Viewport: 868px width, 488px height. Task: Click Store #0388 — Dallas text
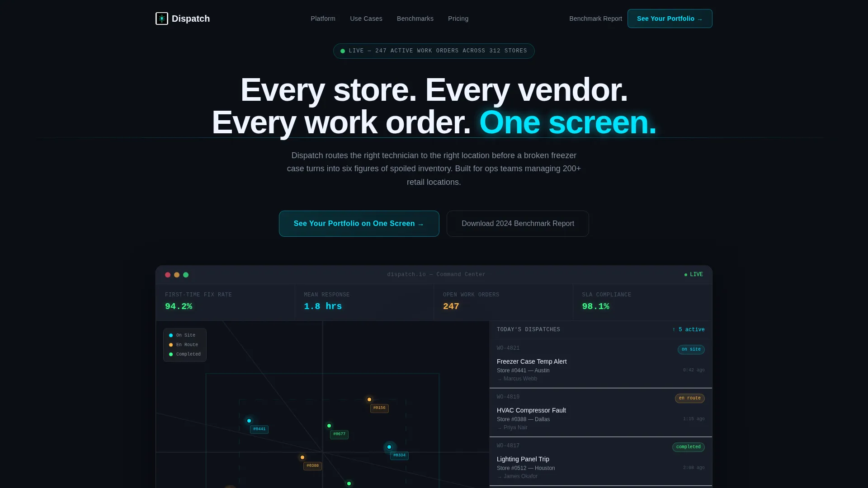[523, 419]
